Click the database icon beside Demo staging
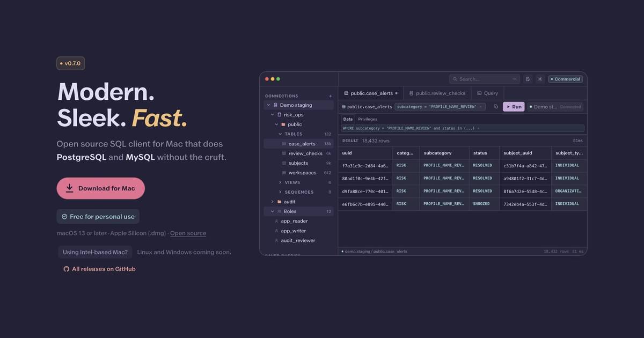 tap(275, 105)
